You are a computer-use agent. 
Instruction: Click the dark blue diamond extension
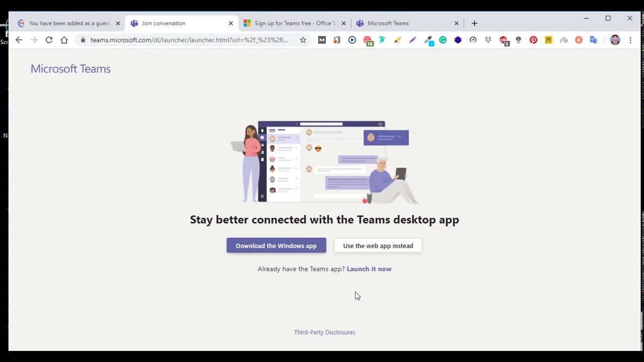(458, 40)
